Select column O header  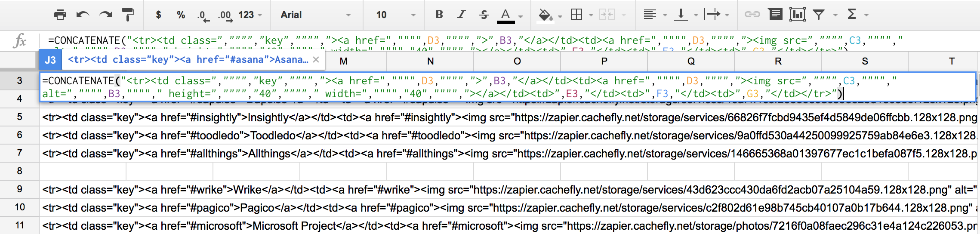[x=517, y=61]
